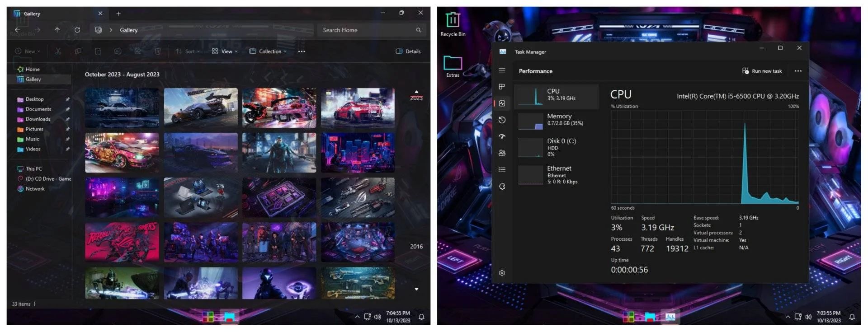This screenshot has height=332, width=868.
Task: Open the See more options menu in File Explorer
Action: coord(302,51)
